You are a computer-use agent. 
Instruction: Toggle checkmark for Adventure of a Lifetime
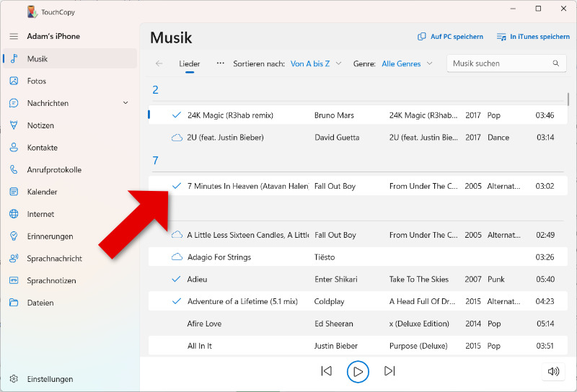(177, 301)
